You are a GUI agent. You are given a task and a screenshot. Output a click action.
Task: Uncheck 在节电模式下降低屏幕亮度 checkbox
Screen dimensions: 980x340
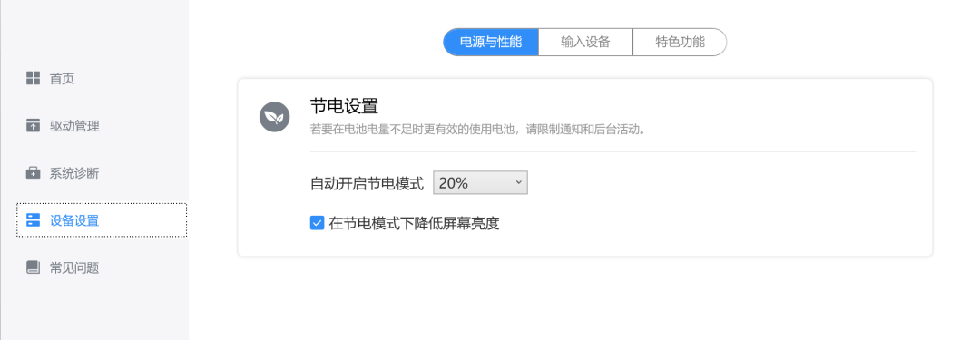click(x=317, y=222)
